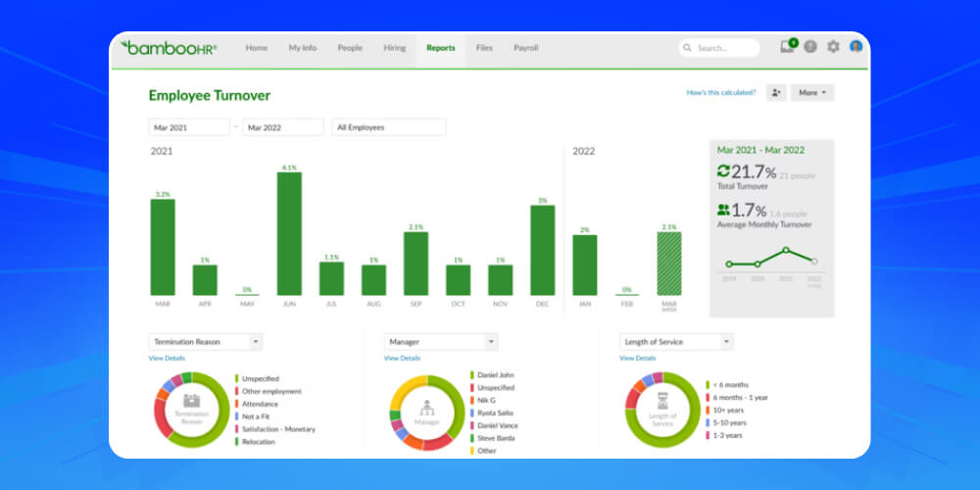
Task: Open the notifications inbox icon
Action: [787, 46]
